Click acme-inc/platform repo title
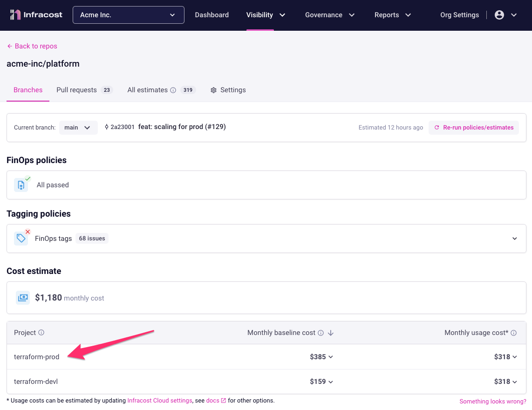The height and width of the screenshot is (410, 532). point(43,64)
